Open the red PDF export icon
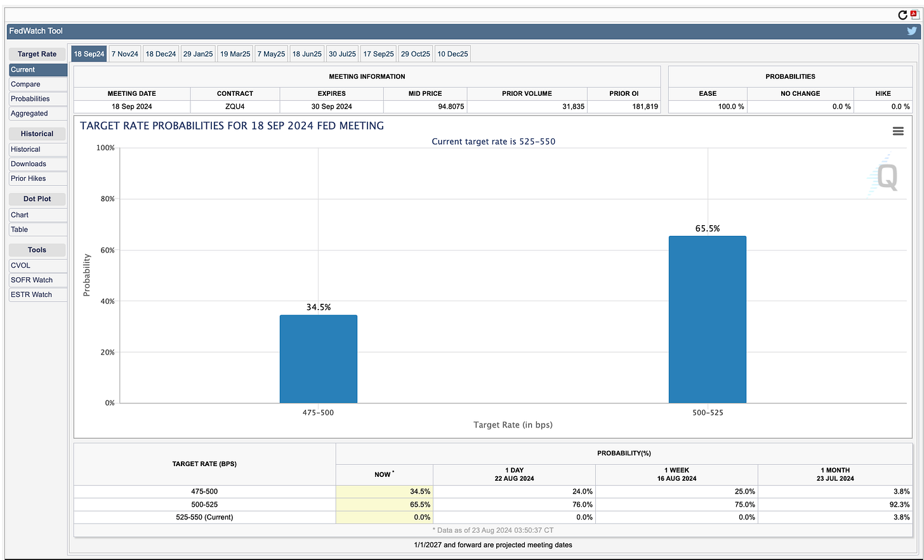This screenshot has height=560, width=924. pyautogui.click(x=914, y=15)
